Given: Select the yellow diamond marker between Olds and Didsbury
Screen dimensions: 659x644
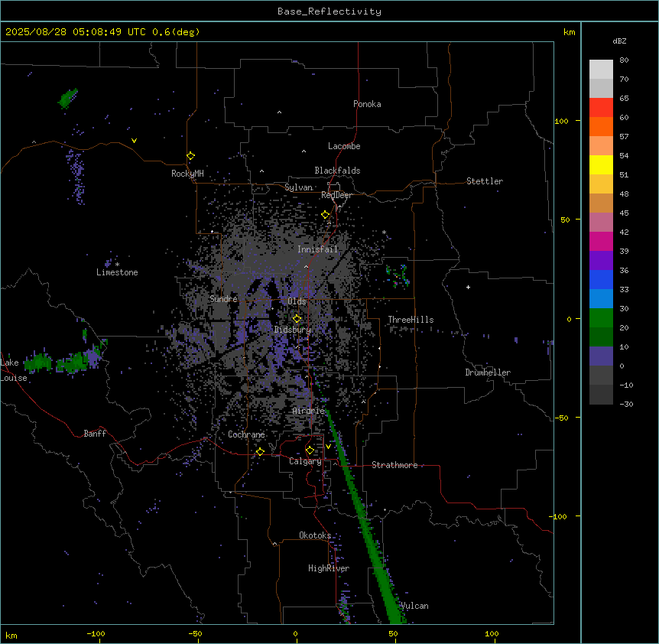Looking at the screenshot, I should click(297, 319).
